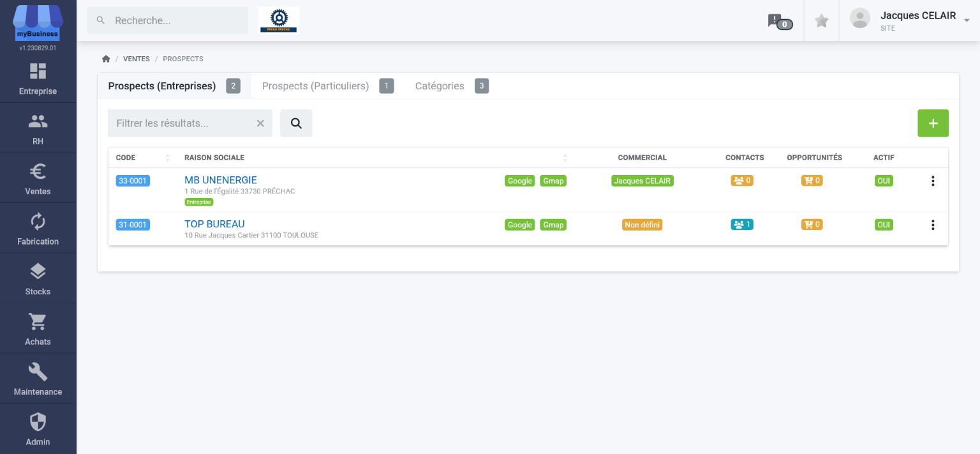
Task: Click the code badge 33-0001
Action: 133,181
